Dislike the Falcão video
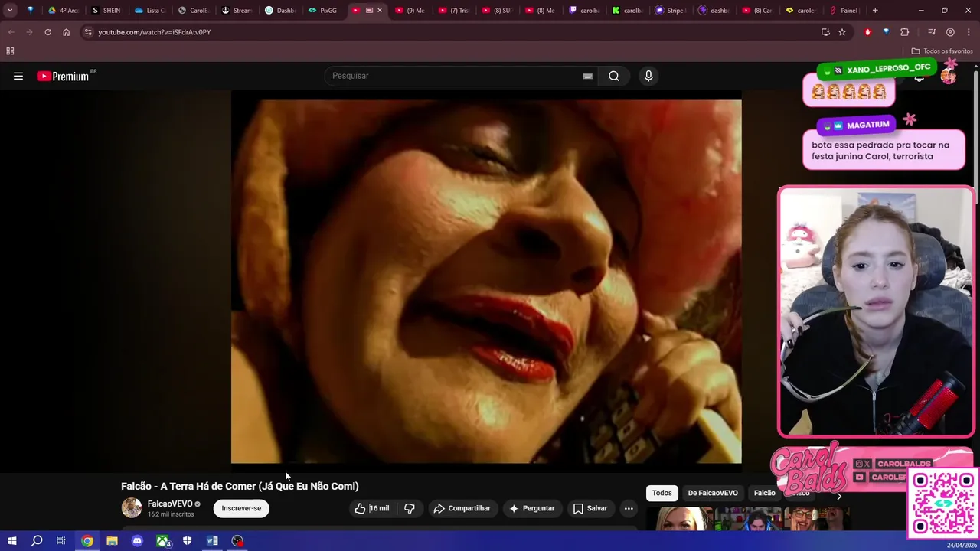980x551 pixels. click(x=410, y=508)
